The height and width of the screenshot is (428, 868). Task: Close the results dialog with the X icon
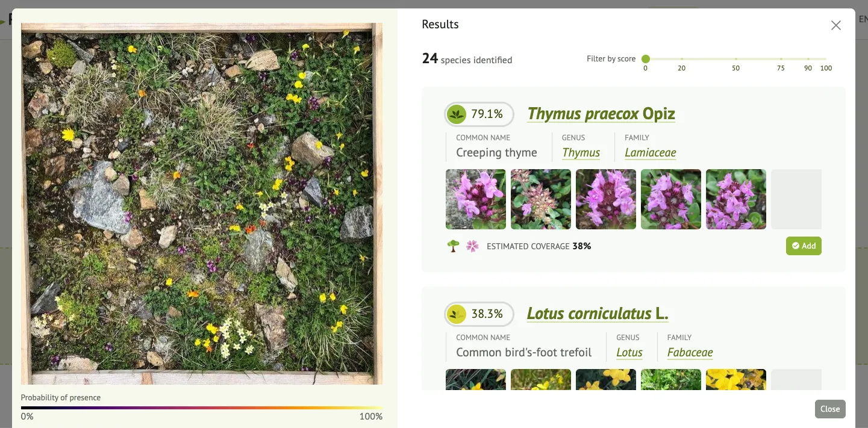coord(835,25)
